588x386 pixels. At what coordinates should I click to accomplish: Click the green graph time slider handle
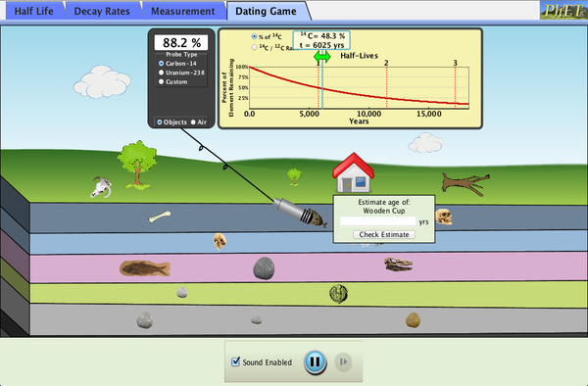[x=322, y=57]
